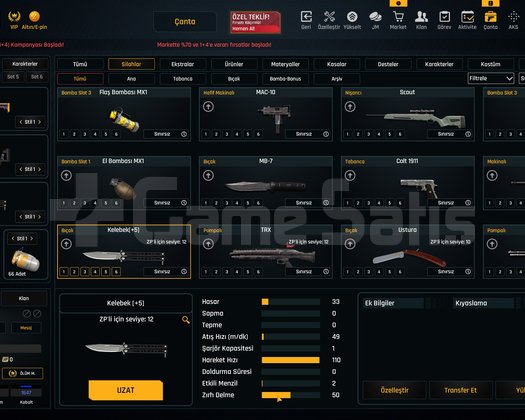Click the UZAT button
The height and width of the screenshot is (420, 525).
[x=126, y=390]
